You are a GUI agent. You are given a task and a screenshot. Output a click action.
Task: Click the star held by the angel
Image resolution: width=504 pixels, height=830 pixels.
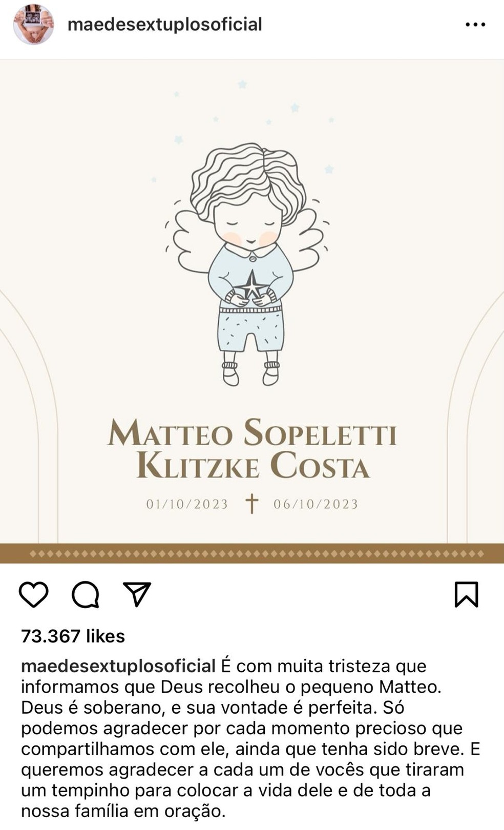point(251,287)
